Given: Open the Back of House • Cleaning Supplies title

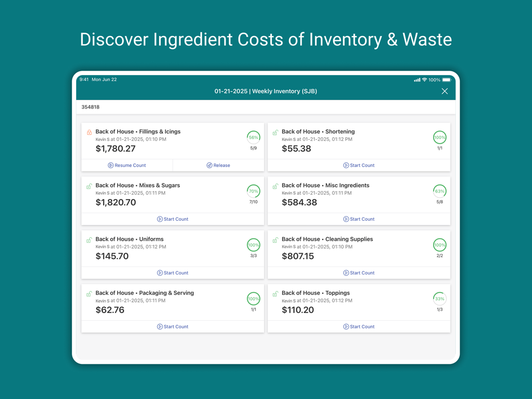Looking at the screenshot, I should 327,239.
